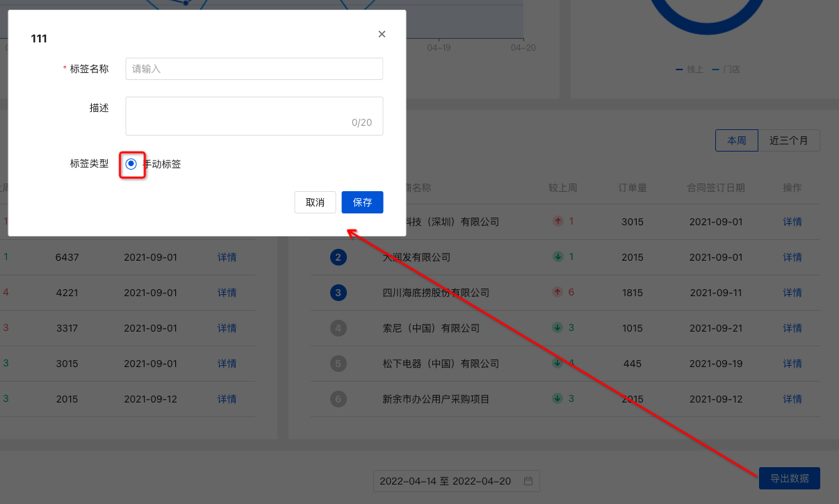Click the red up-arrow trend icon beside 四川海底捞股份有限公司
This screenshot has width=839, height=504.
(558, 293)
